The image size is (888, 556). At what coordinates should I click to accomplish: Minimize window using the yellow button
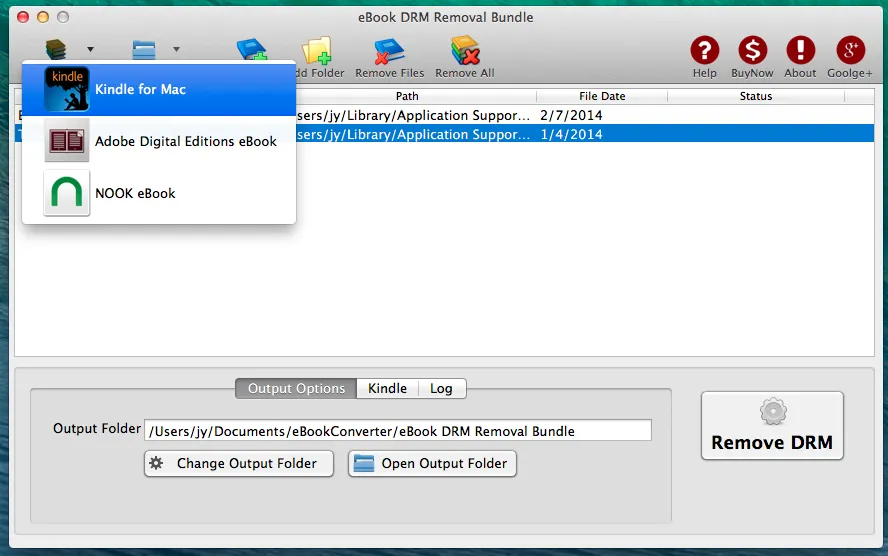tap(43, 17)
